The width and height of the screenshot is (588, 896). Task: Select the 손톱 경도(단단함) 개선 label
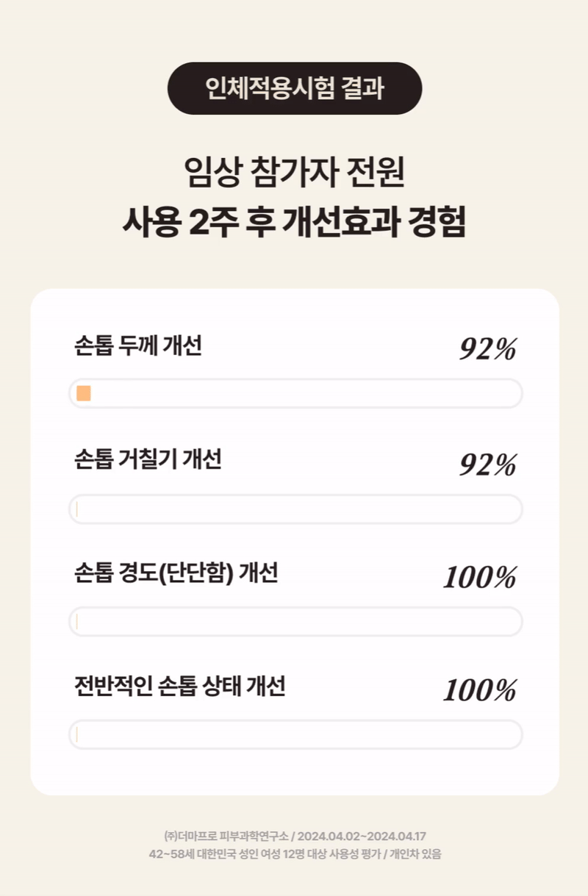176,573
